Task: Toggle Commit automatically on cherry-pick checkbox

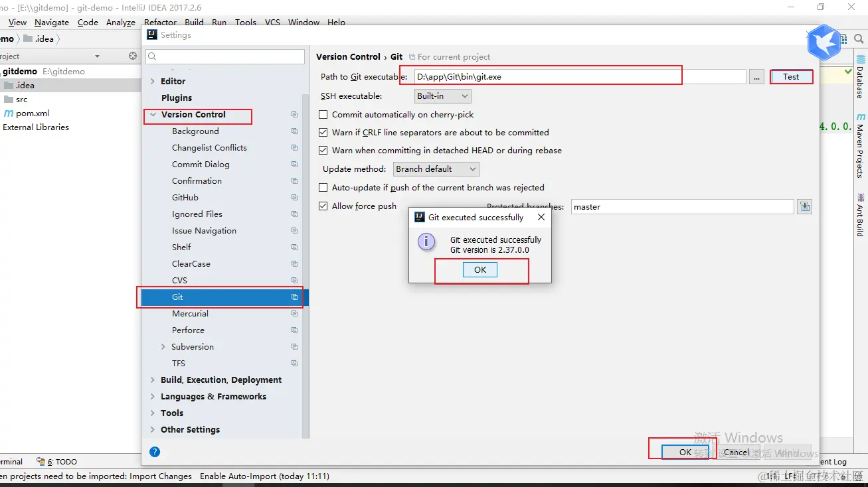Action: 323,115
